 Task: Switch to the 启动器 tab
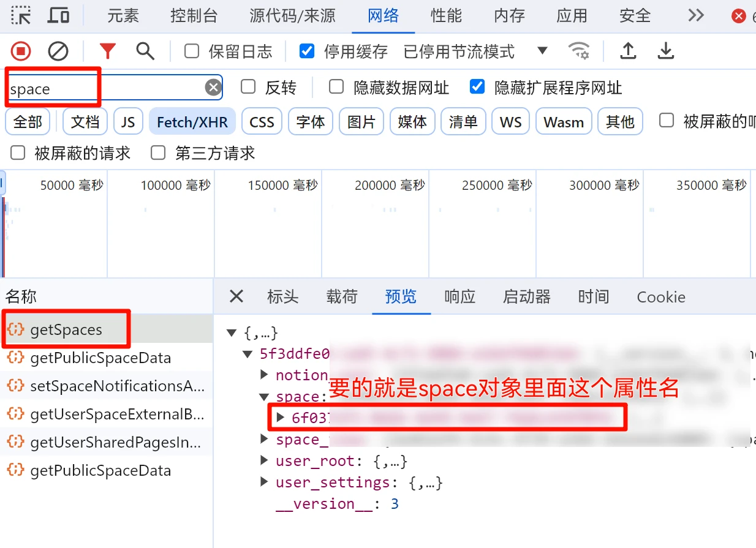tap(527, 297)
